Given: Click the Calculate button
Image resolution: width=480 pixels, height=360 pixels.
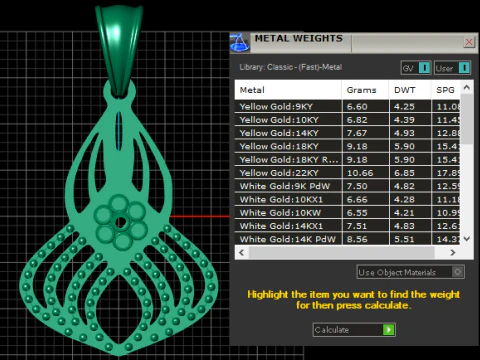Looking at the screenshot, I should (x=354, y=330).
